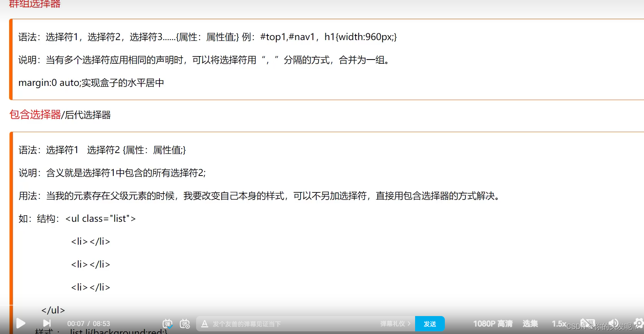
Task: Toggle the danmaku display switch
Action: pos(167,324)
